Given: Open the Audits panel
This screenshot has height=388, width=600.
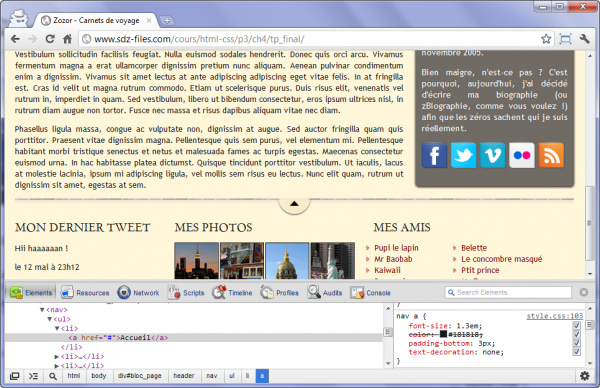Looking at the screenshot, I should tap(325, 293).
